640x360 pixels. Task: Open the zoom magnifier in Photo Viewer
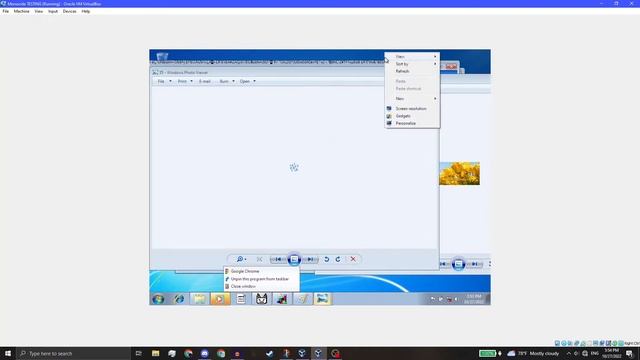(241, 259)
